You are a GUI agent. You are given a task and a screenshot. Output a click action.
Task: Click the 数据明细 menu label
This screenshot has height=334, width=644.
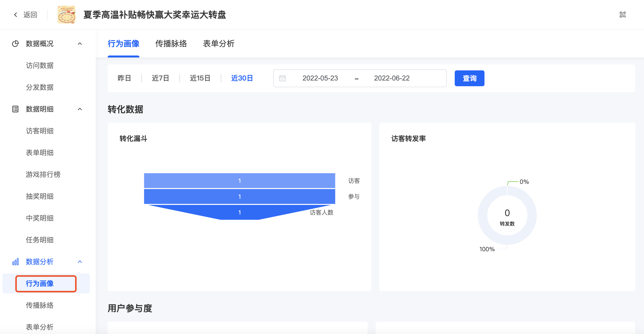pyautogui.click(x=40, y=109)
